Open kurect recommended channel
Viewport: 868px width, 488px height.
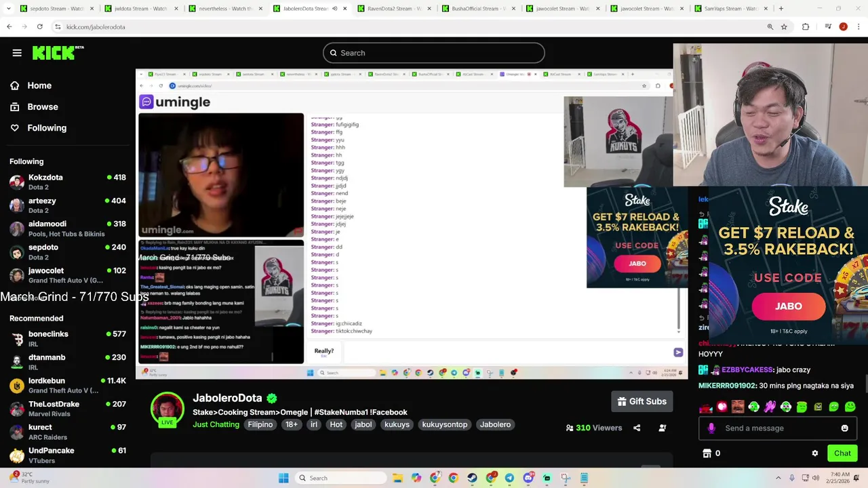(x=68, y=432)
